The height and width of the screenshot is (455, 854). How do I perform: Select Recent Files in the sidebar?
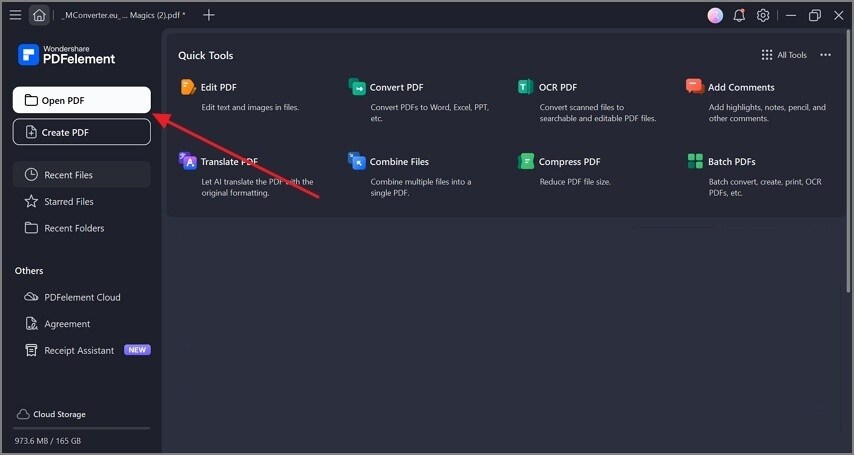point(82,174)
